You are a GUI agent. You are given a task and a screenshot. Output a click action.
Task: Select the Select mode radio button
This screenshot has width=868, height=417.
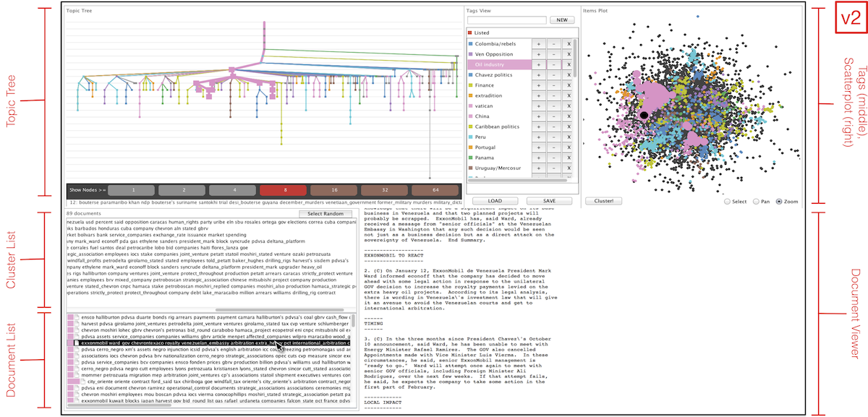[x=728, y=202]
